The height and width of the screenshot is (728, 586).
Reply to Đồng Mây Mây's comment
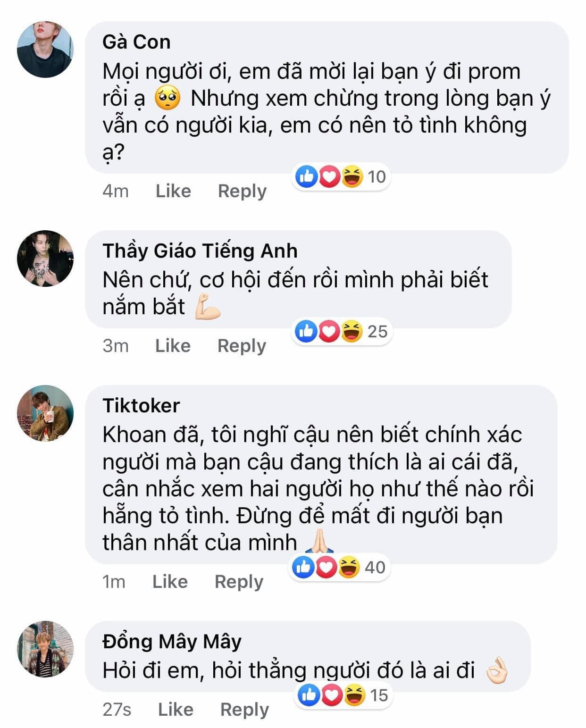click(244, 709)
